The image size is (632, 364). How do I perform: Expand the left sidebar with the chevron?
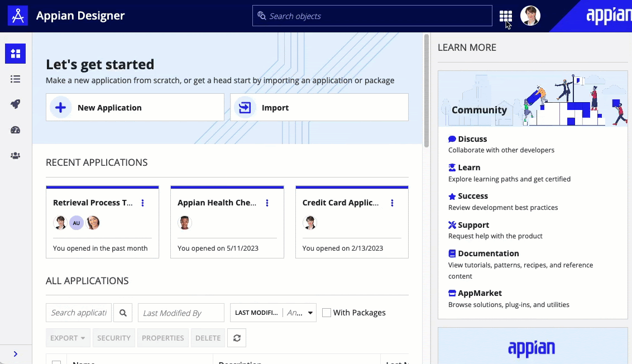point(16,354)
